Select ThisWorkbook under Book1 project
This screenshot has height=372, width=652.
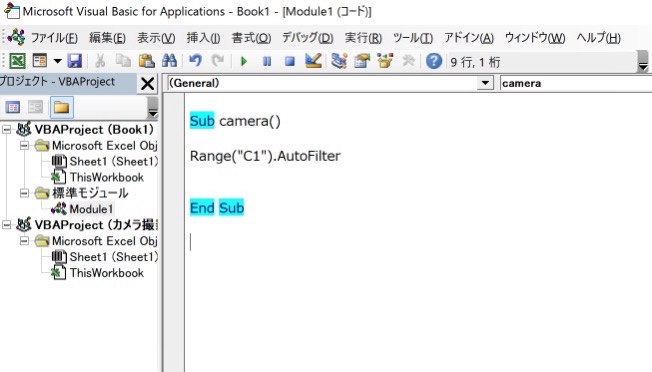tap(106, 177)
